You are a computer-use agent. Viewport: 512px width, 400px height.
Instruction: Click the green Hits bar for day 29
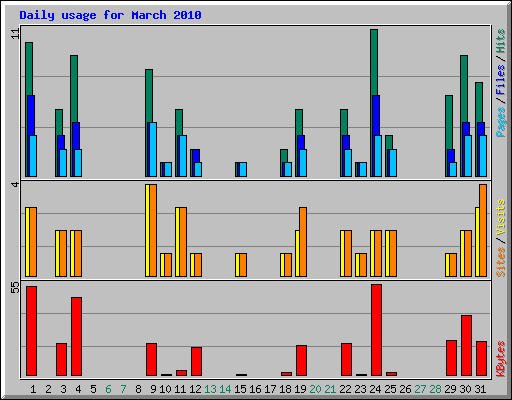click(449, 122)
